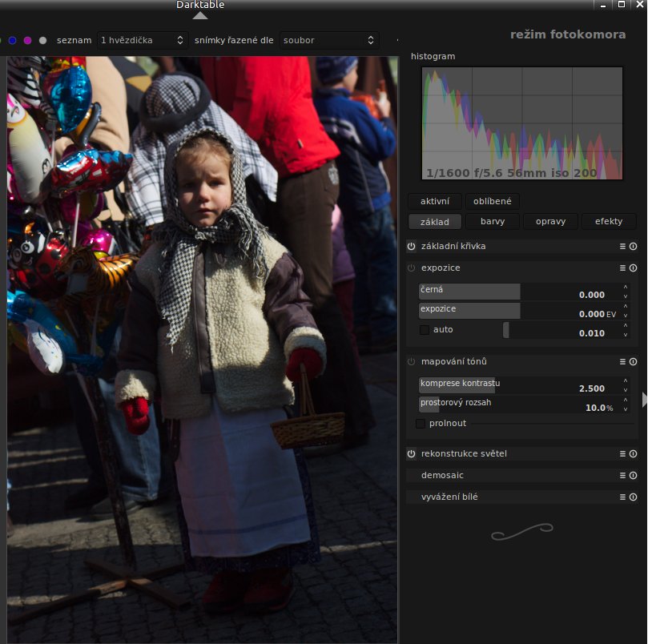The height and width of the screenshot is (644, 648).
Task: Enable the auto exposure checkbox
Action: (x=425, y=330)
